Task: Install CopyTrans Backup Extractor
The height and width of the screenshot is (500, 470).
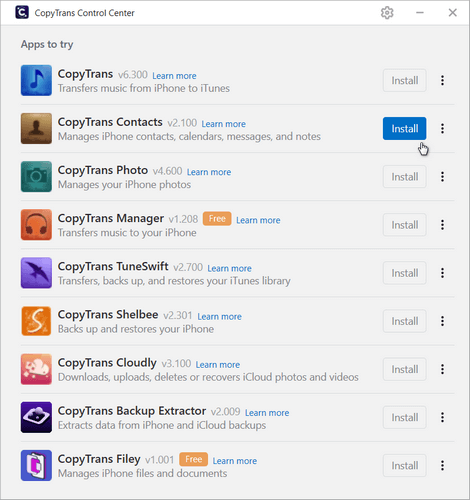Action: [x=404, y=417]
